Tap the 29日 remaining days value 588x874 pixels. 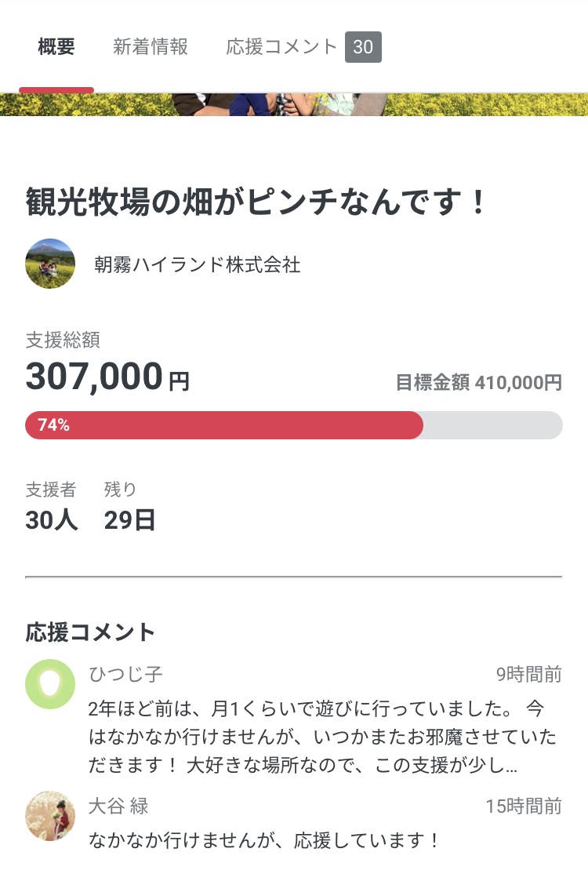coord(130,520)
